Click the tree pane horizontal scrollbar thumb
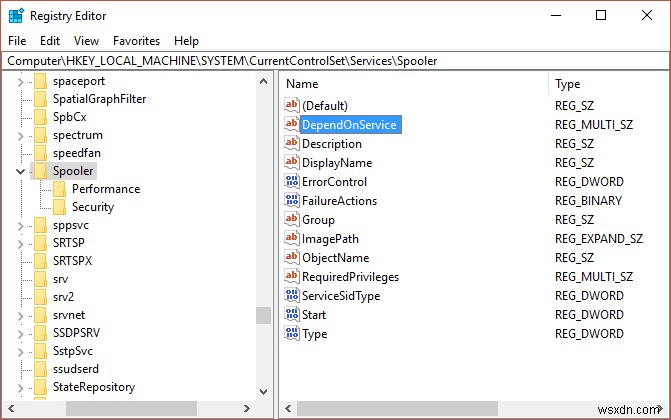This screenshot has width=671, height=420. (x=131, y=408)
